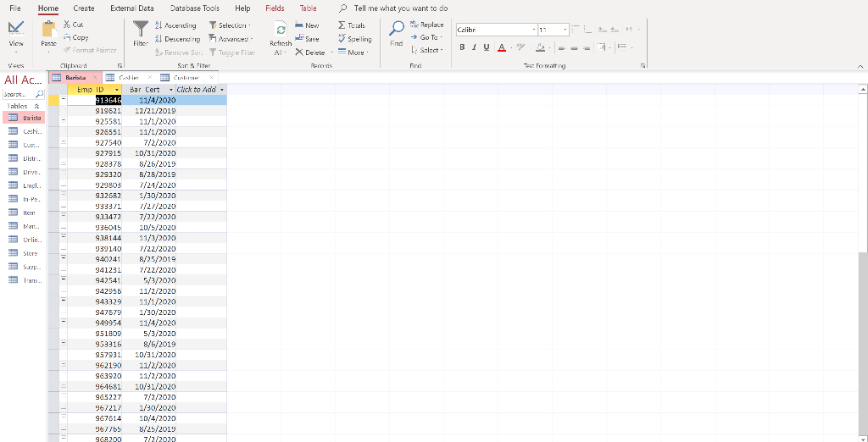Open Selection filter dropdown

coord(229,25)
